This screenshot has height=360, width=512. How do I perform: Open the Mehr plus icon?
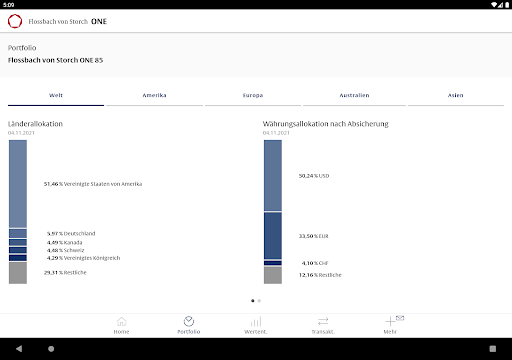click(390, 321)
